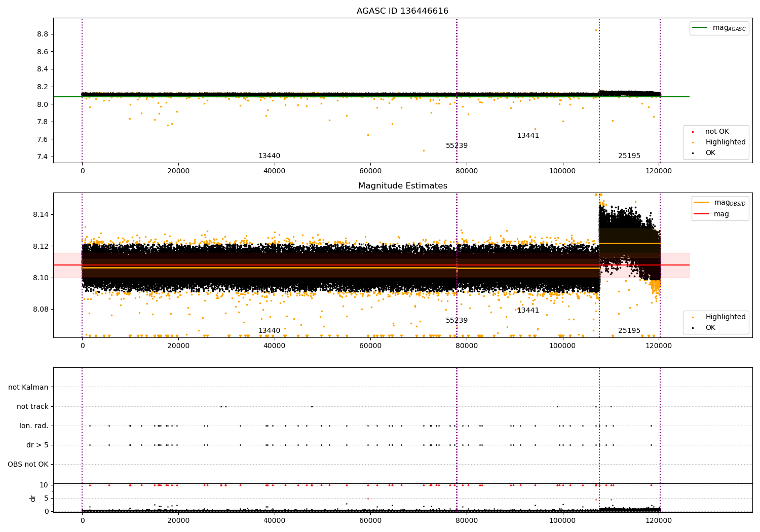Click the 'not Kalman' y-axis label
Viewport: 760px width, 532px height.
point(28,387)
